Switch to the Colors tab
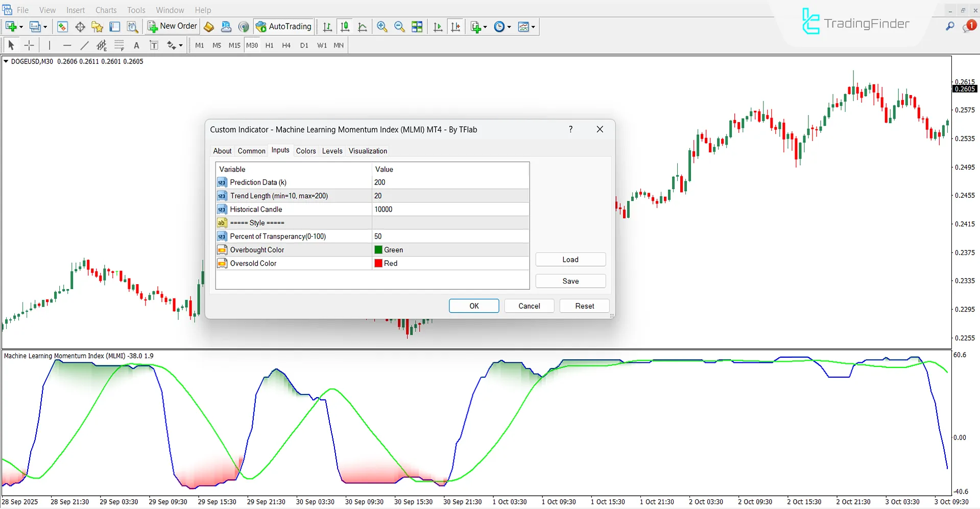Viewport: 980px width, 509px height. click(x=305, y=151)
